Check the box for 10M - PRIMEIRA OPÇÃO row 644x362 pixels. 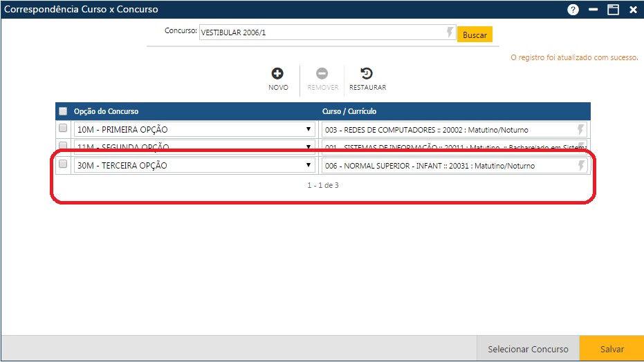tap(63, 128)
